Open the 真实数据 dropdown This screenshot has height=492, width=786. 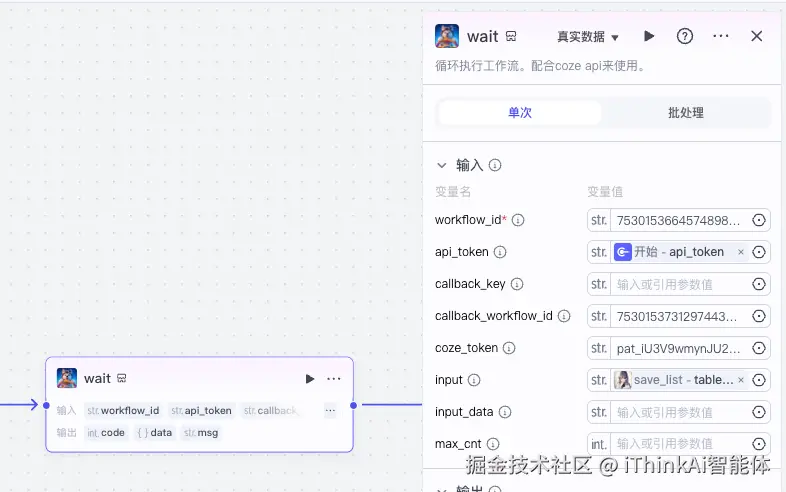588,37
